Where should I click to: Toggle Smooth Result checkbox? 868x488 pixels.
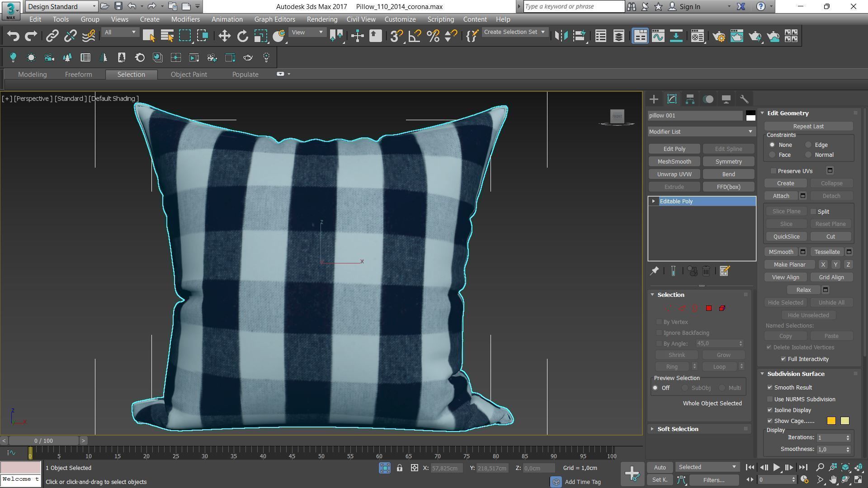pos(770,388)
